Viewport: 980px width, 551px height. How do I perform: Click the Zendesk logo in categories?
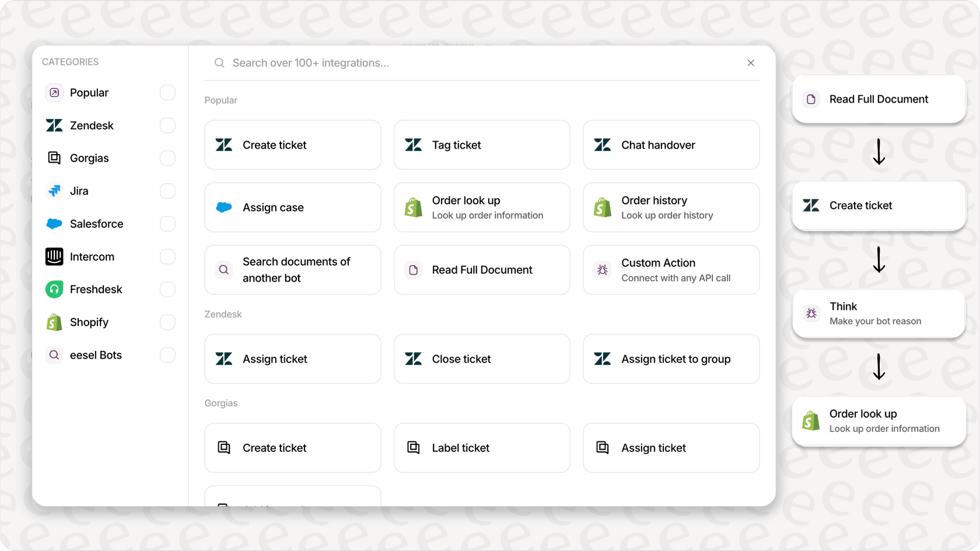54,125
